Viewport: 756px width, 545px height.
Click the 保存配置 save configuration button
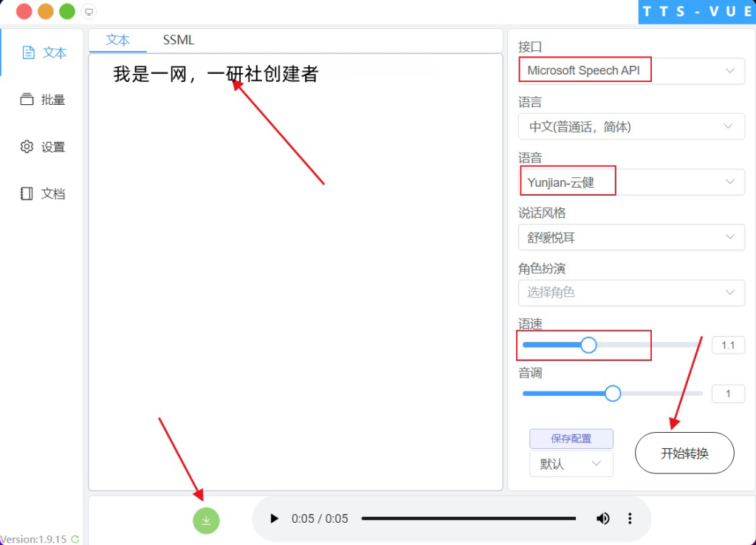pos(571,438)
